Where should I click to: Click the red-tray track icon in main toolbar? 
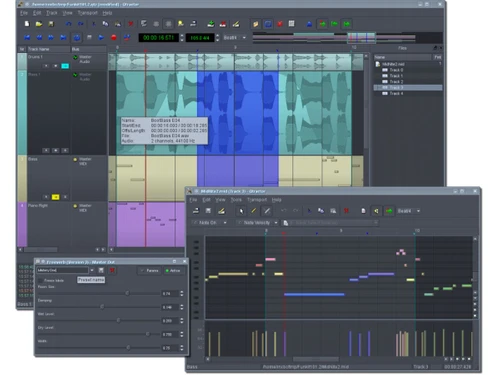click(223, 24)
